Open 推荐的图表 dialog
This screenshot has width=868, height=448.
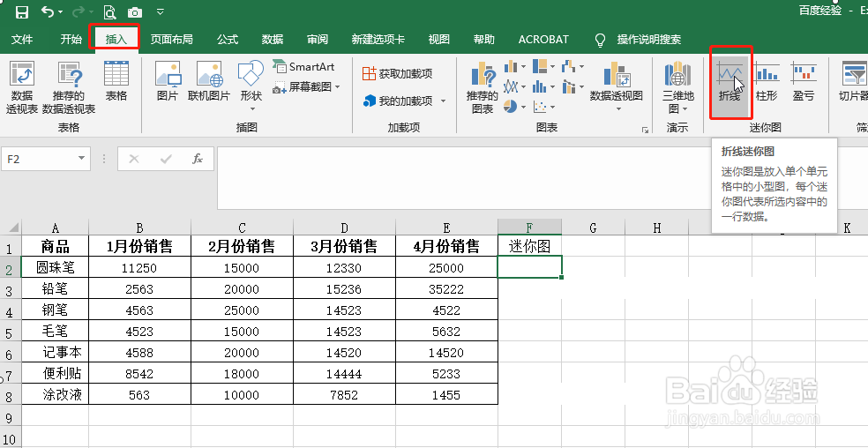483,87
